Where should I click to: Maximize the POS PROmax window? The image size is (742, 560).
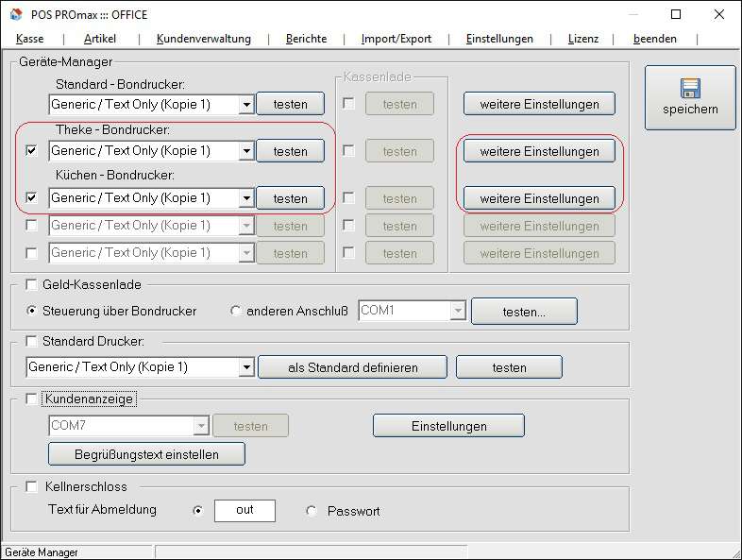click(x=676, y=14)
